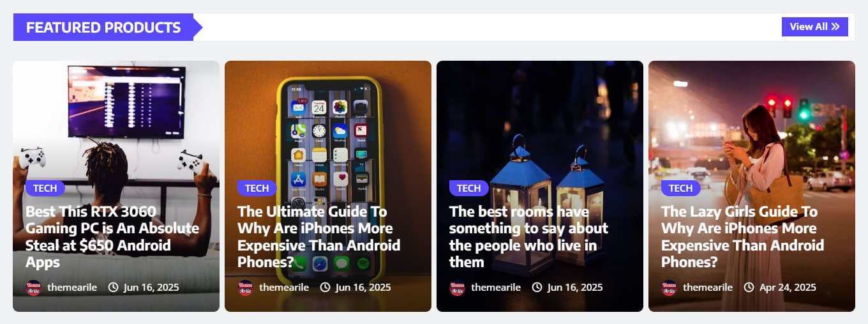868x324 pixels.
Task: Click the Featured Products section heading
Action: click(103, 27)
